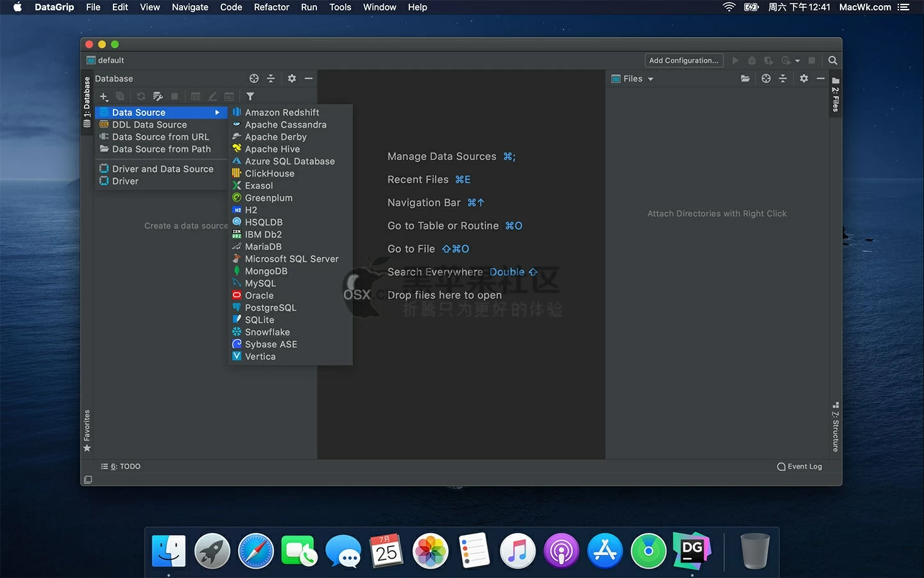This screenshot has width=924, height=578.
Task: Click Files panel locate target icon
Action: click(x=766, y=78)
